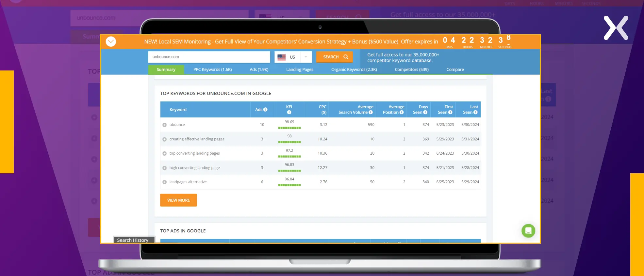
Task: Click the Average Position info icon
Action: coord(402,112)
